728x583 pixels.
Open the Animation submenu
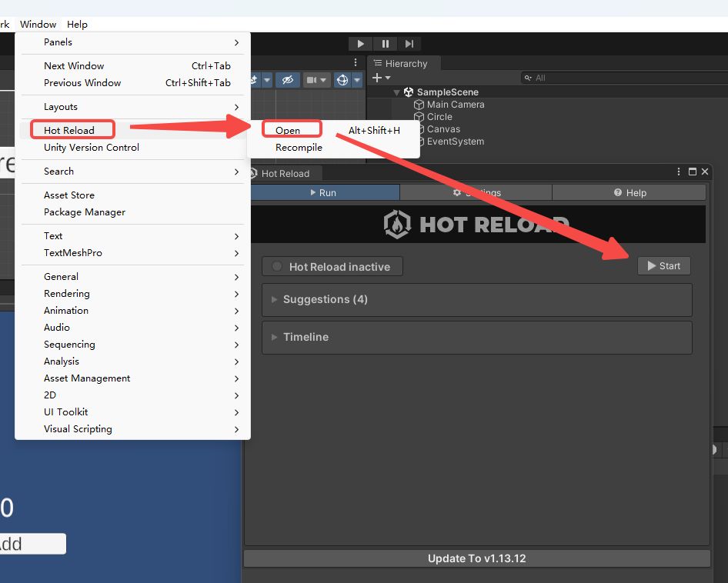[x=133, y=311]
